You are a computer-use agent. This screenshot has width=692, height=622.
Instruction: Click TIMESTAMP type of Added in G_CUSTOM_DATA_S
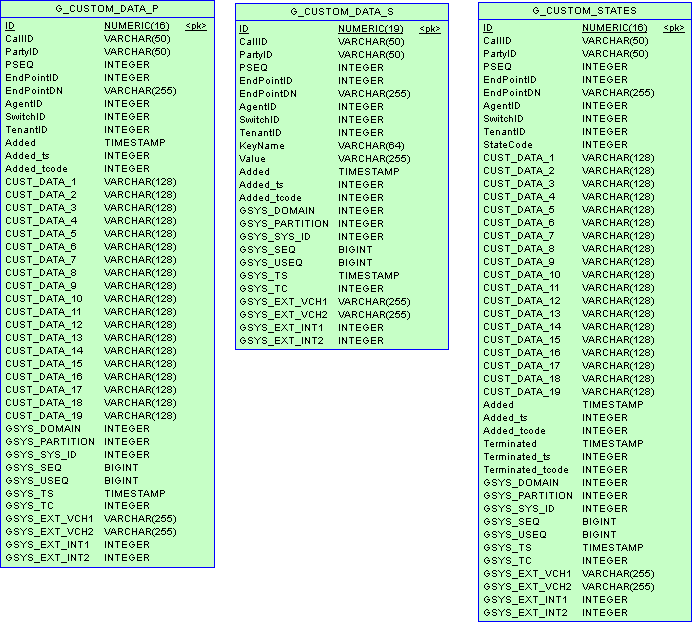pyautogui.click(x=369, y=172)
